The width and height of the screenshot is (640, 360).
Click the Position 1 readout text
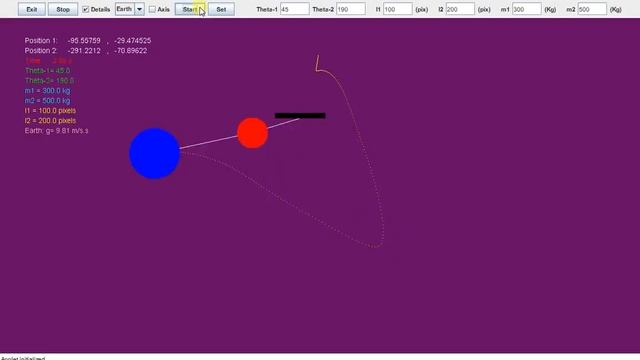pos(88,40)
